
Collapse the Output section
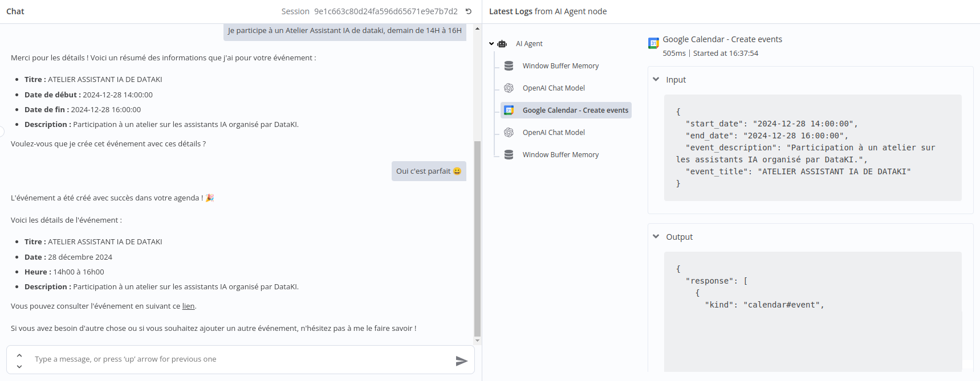tap(656, 237)
